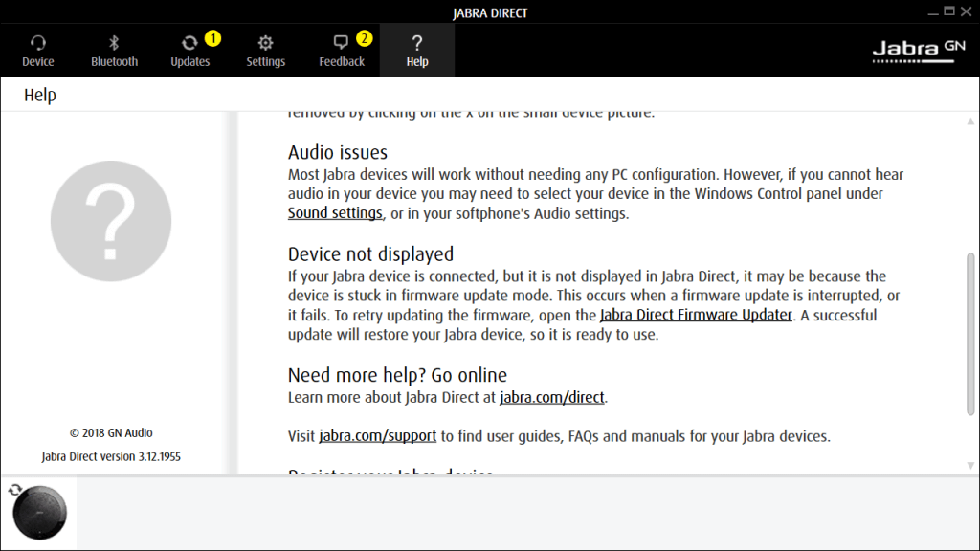Click the large gray question mark circle

point(111,221)
